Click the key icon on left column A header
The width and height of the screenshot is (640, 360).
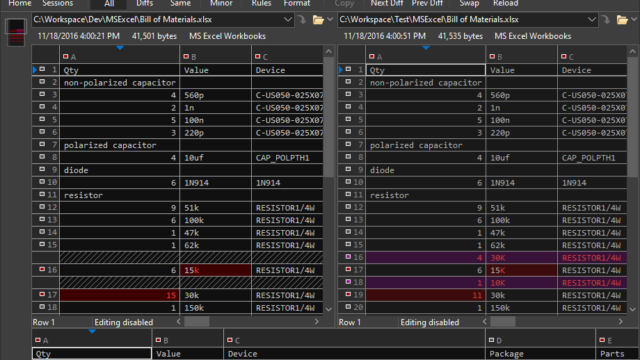point(66,56)
